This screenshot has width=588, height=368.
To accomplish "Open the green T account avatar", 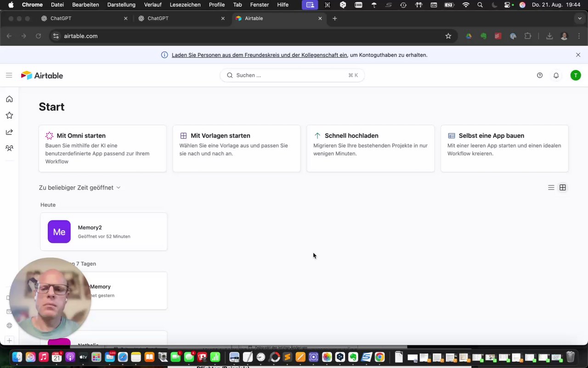I will pos(576,75).
